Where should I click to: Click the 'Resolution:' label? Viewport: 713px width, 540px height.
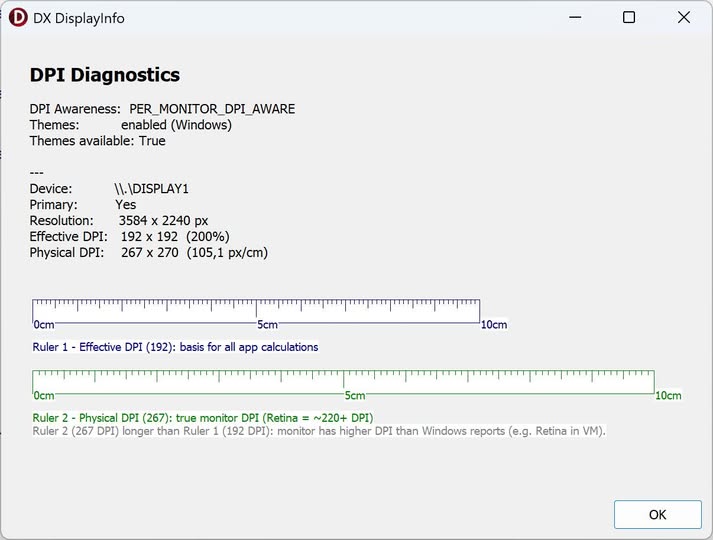tap(61, 221)
